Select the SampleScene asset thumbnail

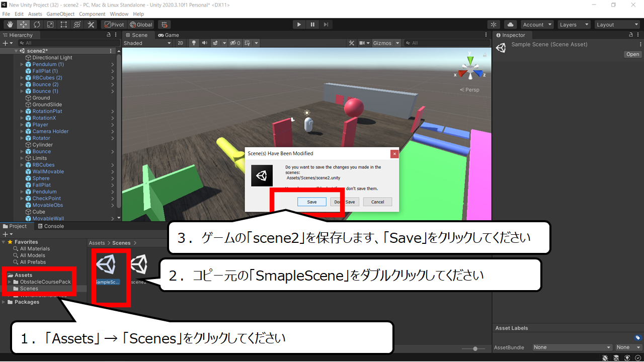pos(106,265)
